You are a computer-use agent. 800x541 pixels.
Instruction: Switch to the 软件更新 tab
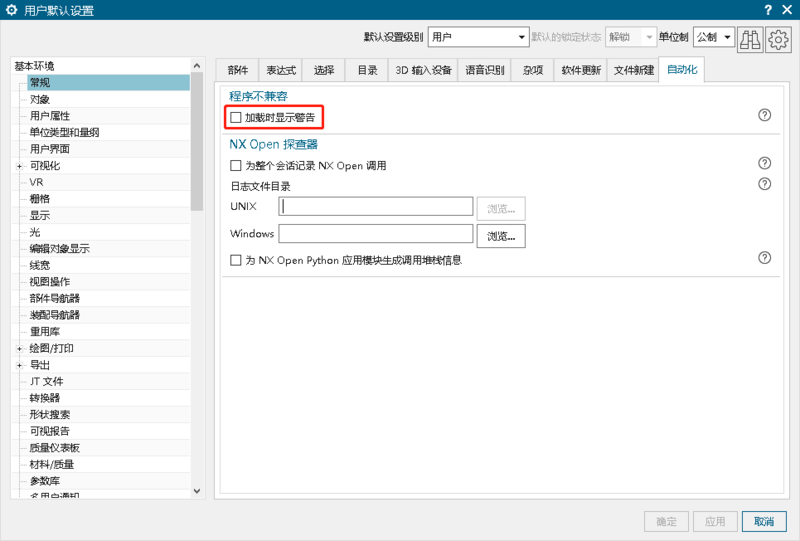point(581,71)
